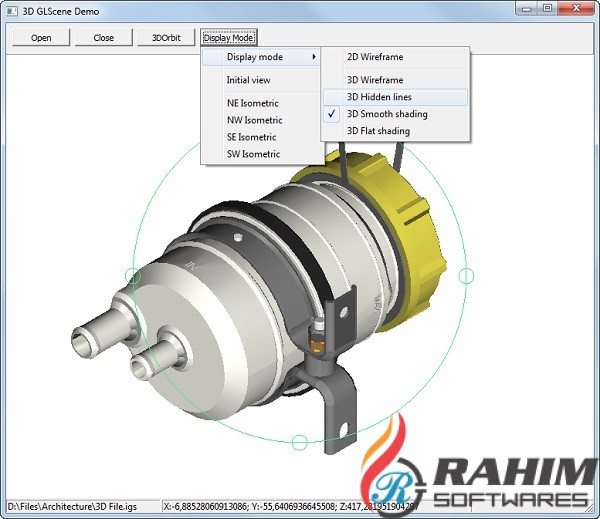Choose 3D Flat shading mode
This screenshot has height=519, width=600.
click(395, 131)
